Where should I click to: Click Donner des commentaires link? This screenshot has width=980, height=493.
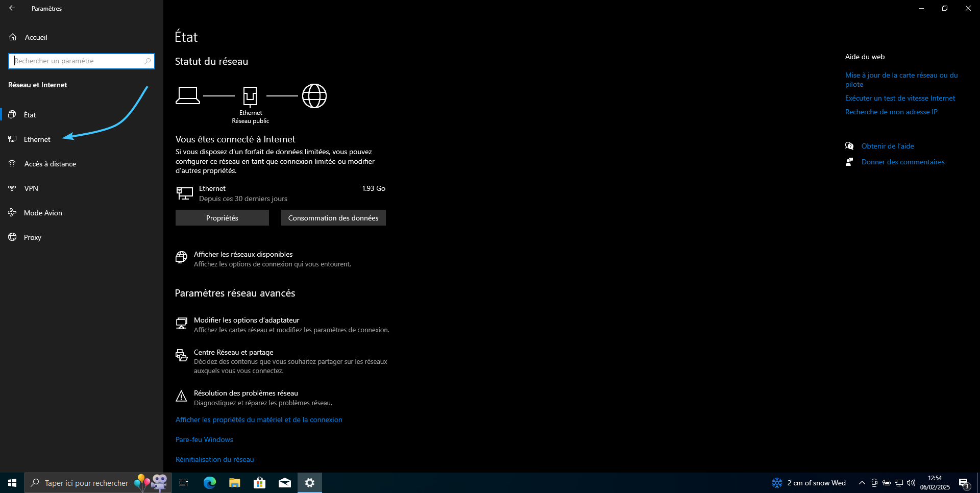click(903, 162)
